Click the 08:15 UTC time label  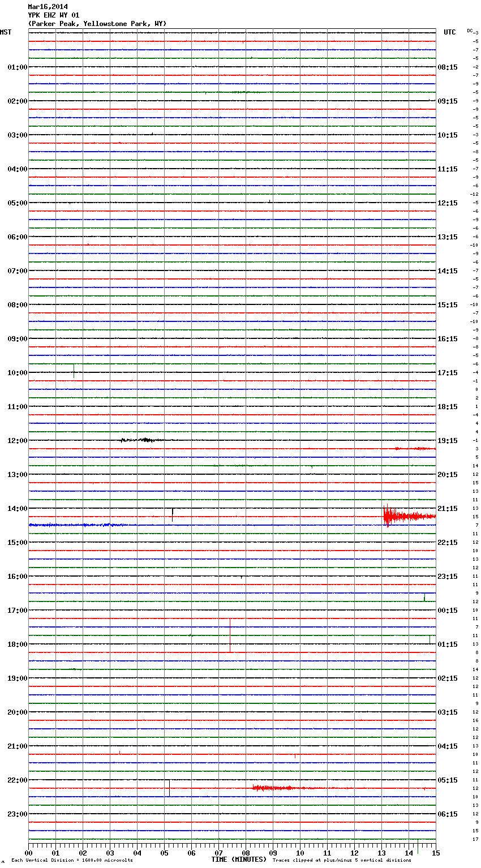448,67
